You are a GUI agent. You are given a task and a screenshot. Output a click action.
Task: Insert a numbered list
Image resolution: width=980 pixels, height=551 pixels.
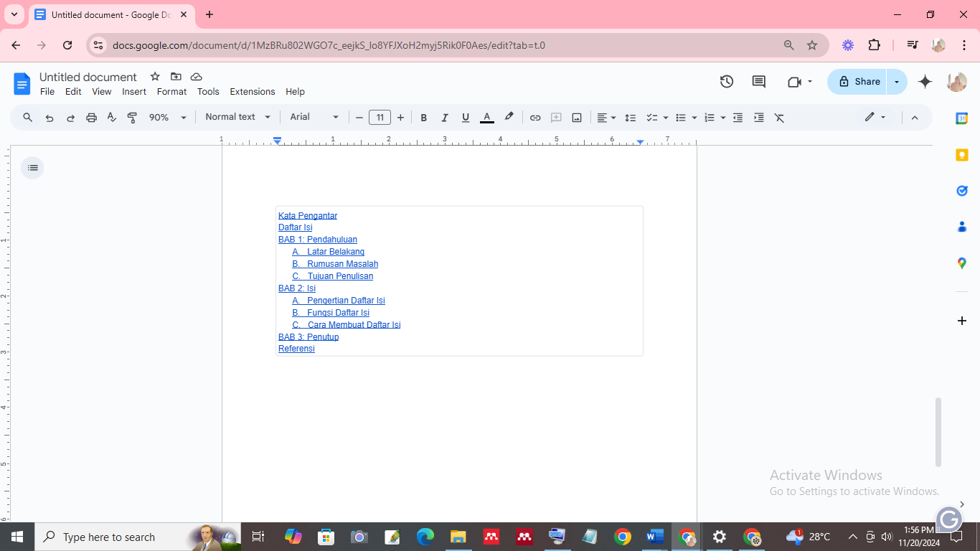[710, 118]
